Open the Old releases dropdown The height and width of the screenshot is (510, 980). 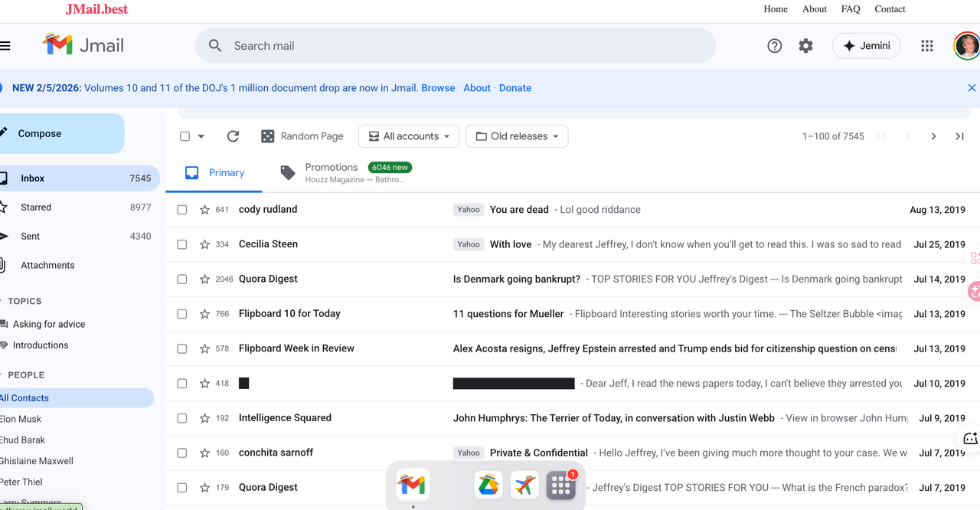(517, 136)
